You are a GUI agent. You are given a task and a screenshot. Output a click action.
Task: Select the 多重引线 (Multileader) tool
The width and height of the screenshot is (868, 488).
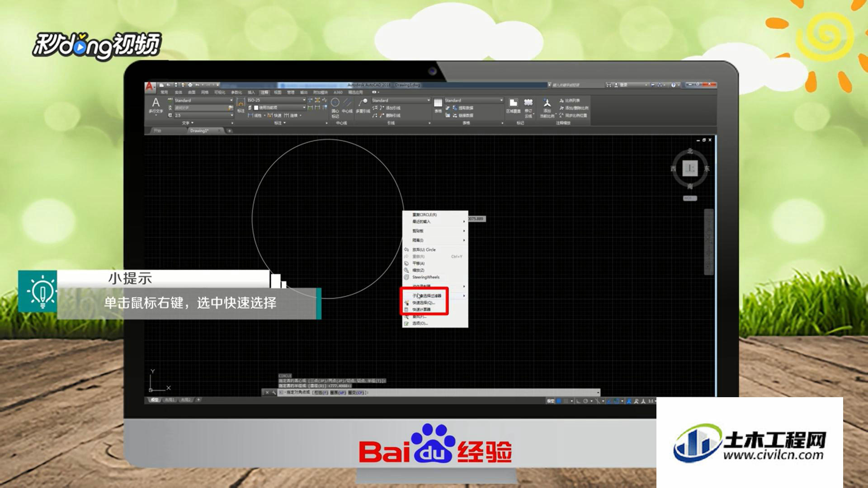363,106
